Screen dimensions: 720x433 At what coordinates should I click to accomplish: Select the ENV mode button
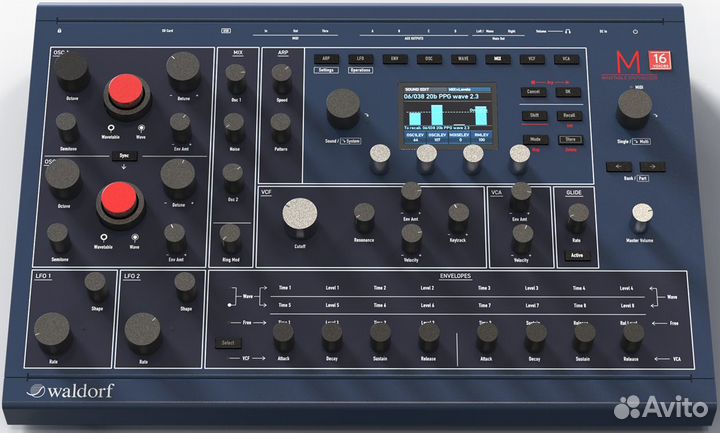click(x=395, y=59)
